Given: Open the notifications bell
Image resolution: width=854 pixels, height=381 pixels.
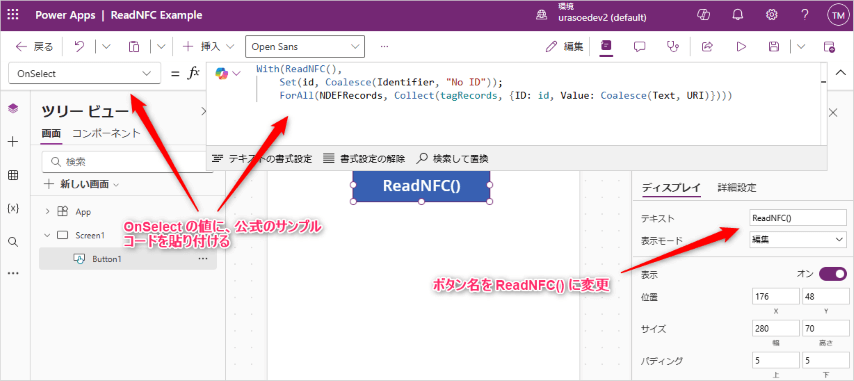Looking at the screenshot, I should tap(737, 15).
